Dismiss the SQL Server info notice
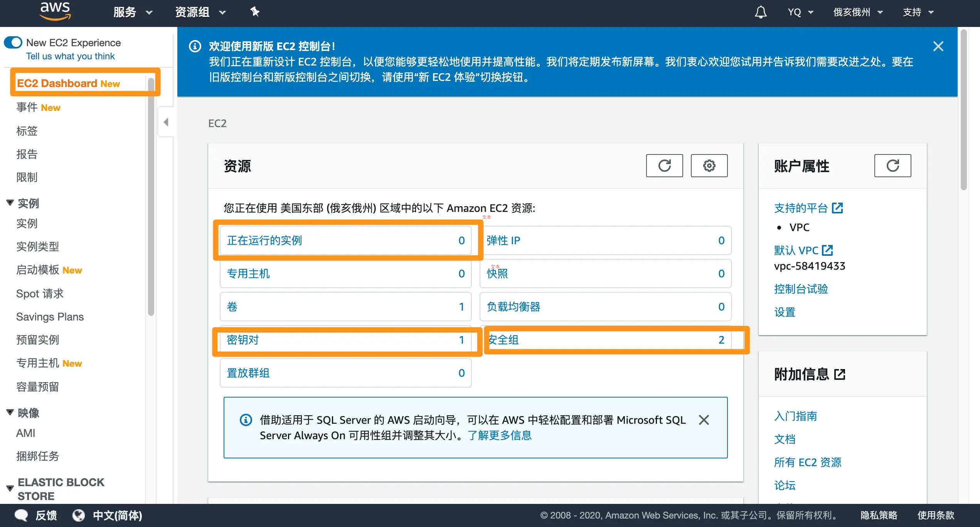The height and width of the screenshot is (527, 980). coord(704,420)
